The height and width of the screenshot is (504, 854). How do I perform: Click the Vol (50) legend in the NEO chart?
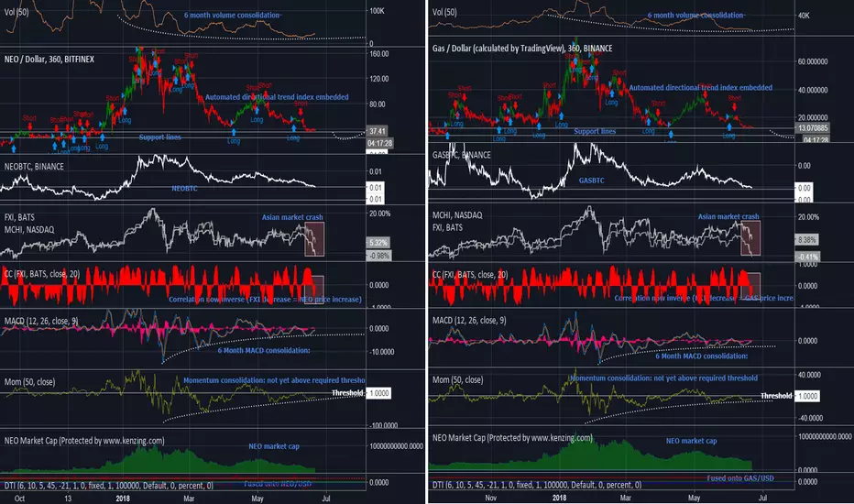(16, 11)
